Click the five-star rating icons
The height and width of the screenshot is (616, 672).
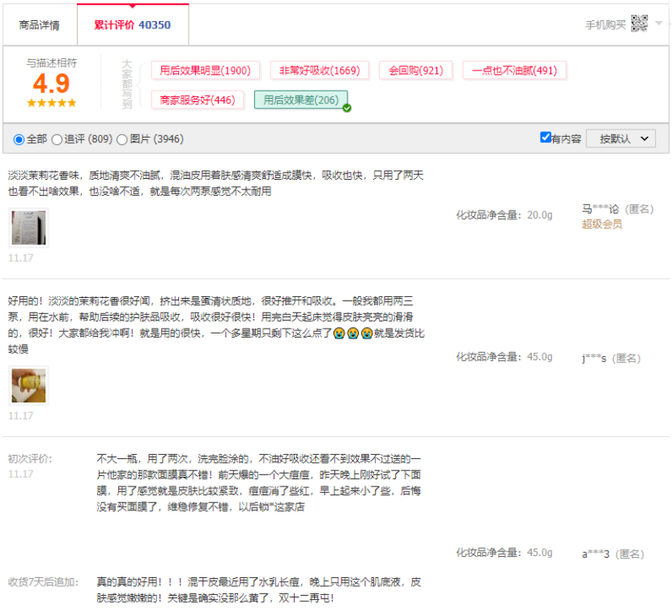(51, 103)
